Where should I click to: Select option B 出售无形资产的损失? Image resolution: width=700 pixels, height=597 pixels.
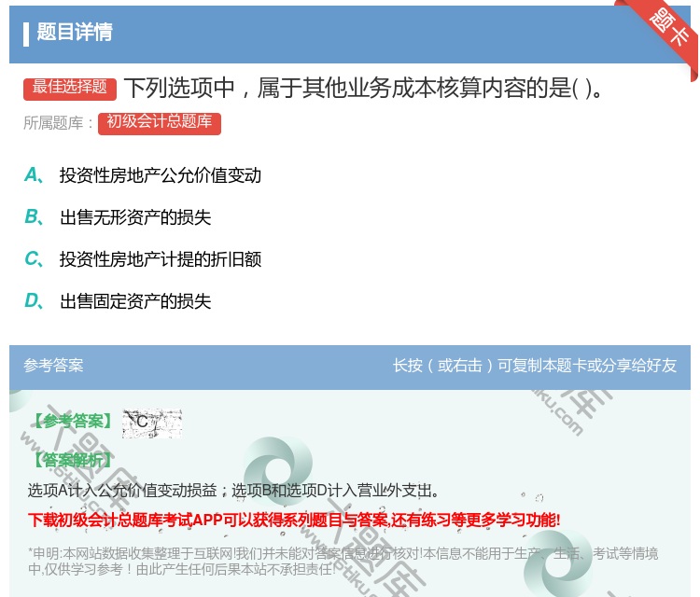coord(118,217)
